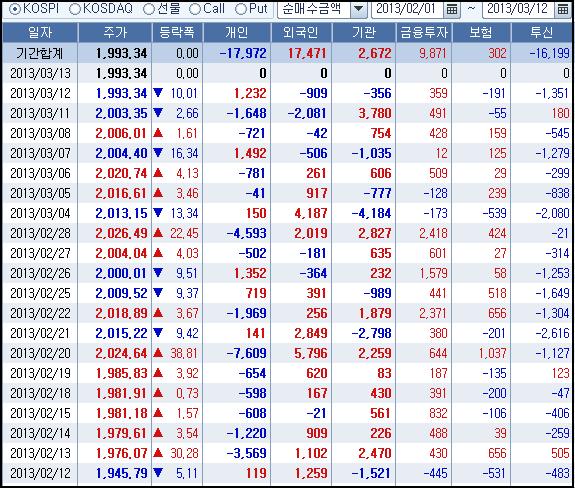Open the 순매수금액 combo box

point(322,9)
